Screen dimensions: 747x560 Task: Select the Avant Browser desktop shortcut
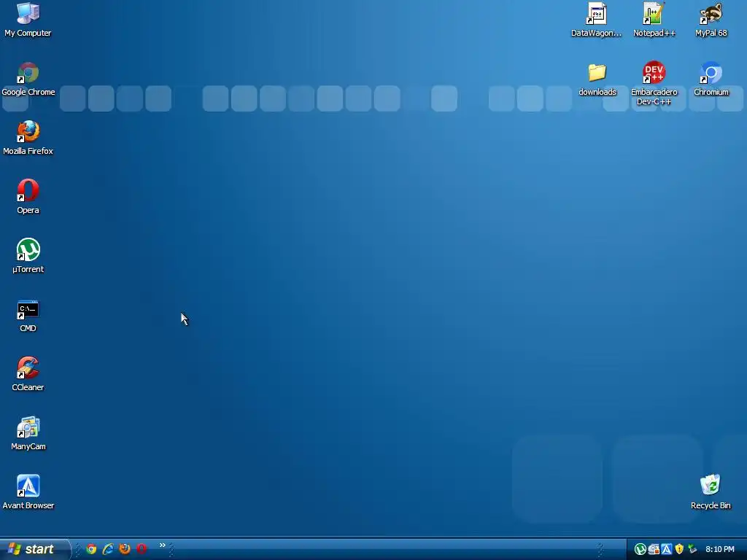pyautogui.click(x=28, y=492)
